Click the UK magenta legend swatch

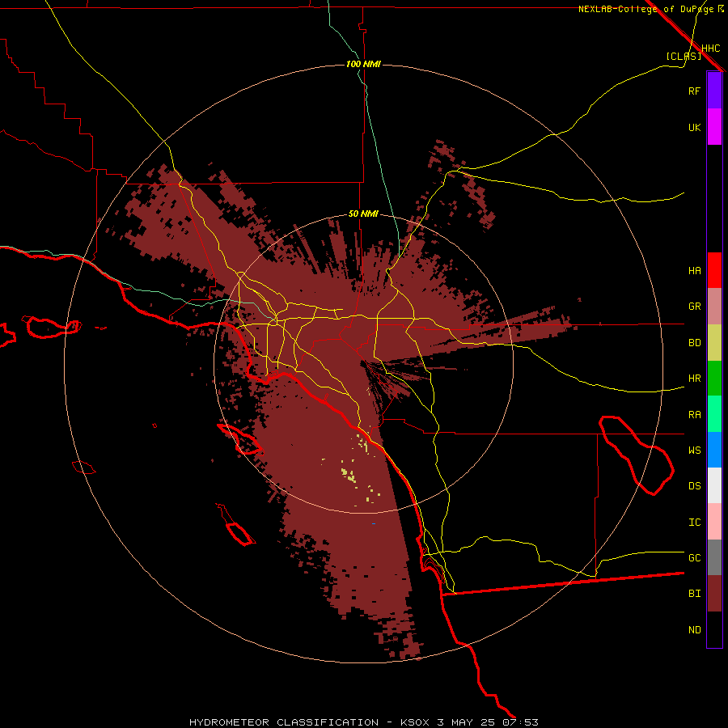(x=714, y=127)
